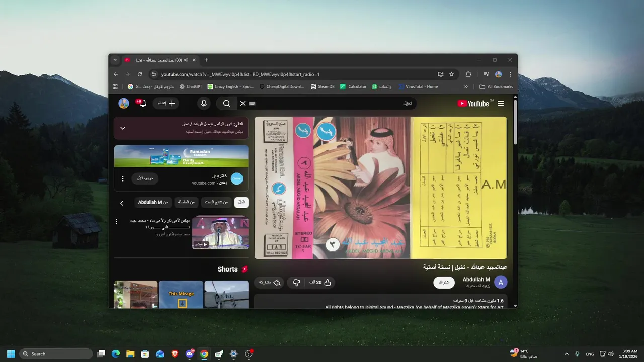The height and width of the screenshot is (362, 644).
Task: Open the Windows Start menu
Action: tap(11, 354)
